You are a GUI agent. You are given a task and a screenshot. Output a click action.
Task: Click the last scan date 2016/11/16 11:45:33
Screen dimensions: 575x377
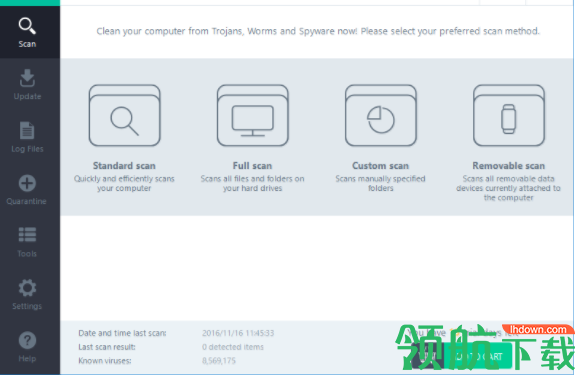[x=238, y=333]
